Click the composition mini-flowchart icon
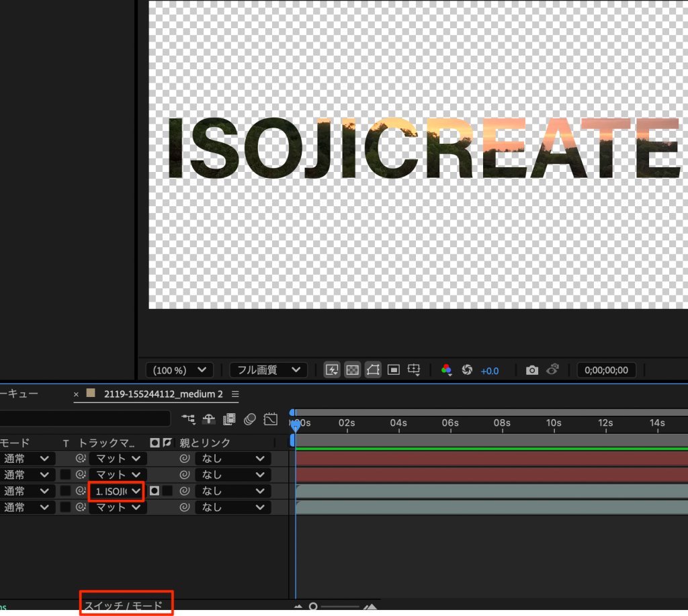Image resolution: width=688 pixels, height=616 pixels. 189,419
